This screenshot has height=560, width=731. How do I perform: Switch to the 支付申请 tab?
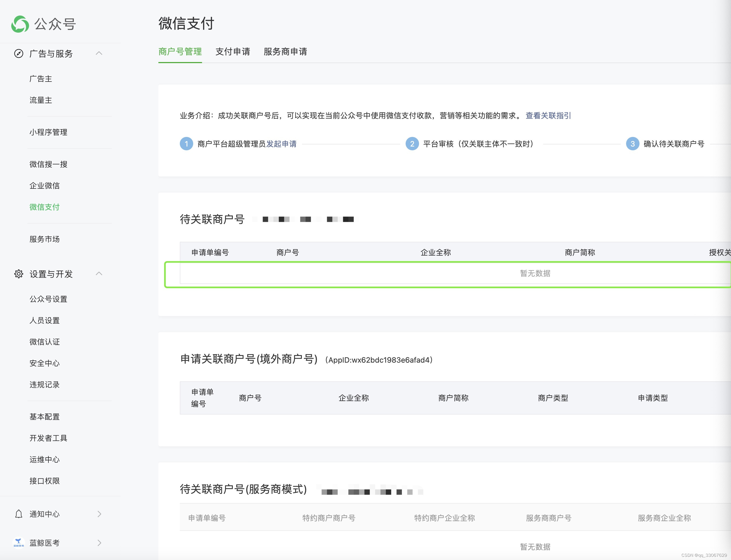pyautogui.click(x=233, y=52)
